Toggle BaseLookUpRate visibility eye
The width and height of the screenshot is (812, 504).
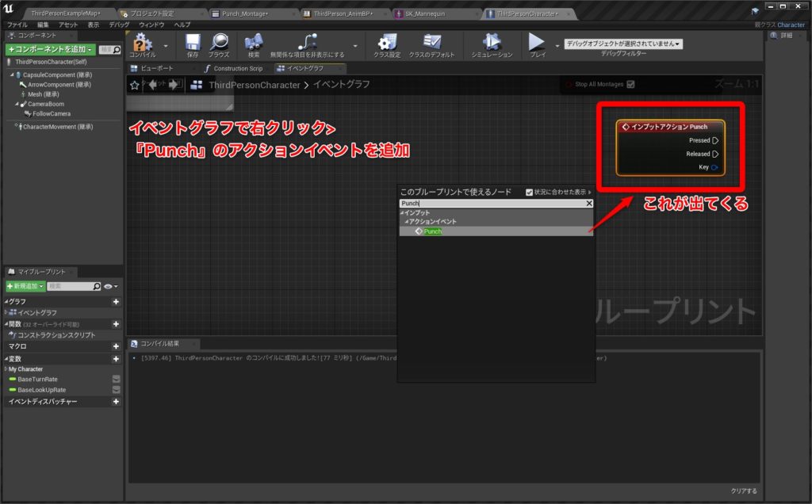116,390
